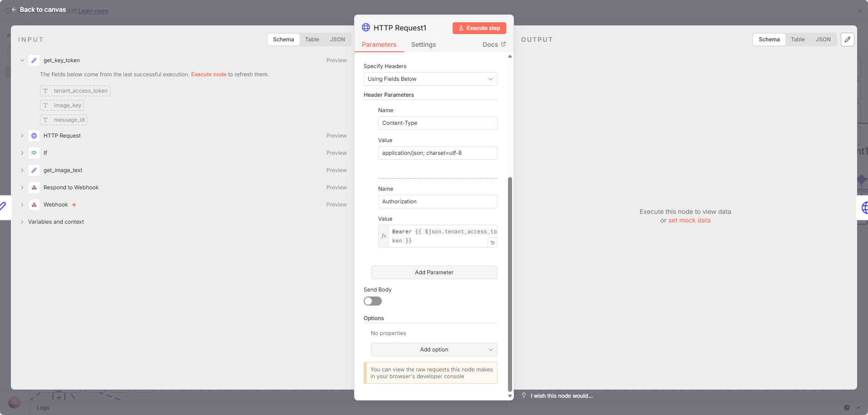Click the get_key_token node pencil icon
The image size is (868, 415).
click(34, 60)
